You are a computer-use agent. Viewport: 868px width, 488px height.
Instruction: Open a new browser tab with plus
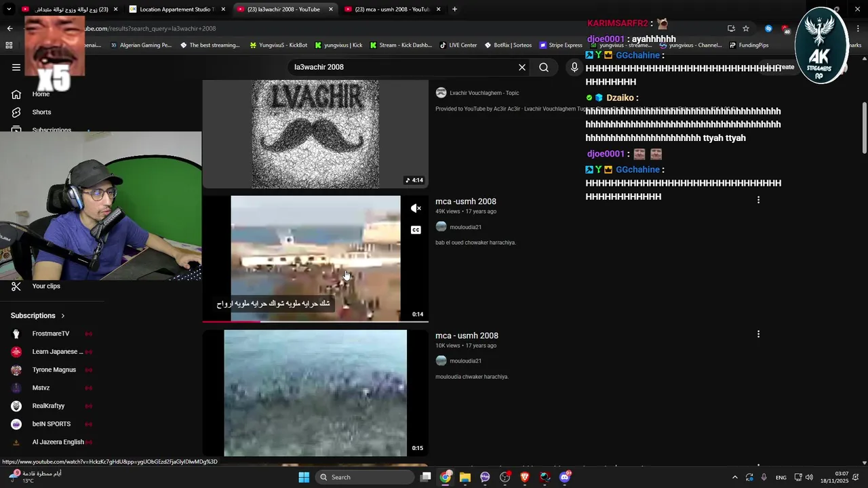click(x=454, y=9)
